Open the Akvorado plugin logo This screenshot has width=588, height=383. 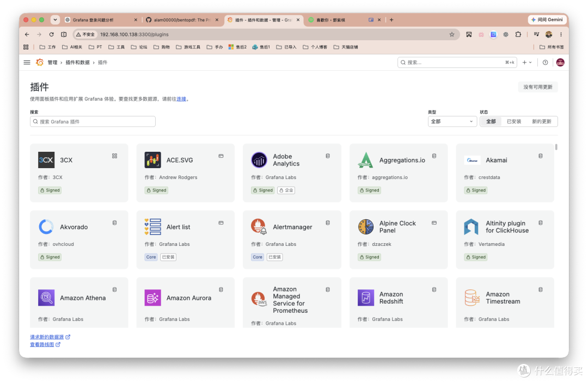[x=46, y=227]
